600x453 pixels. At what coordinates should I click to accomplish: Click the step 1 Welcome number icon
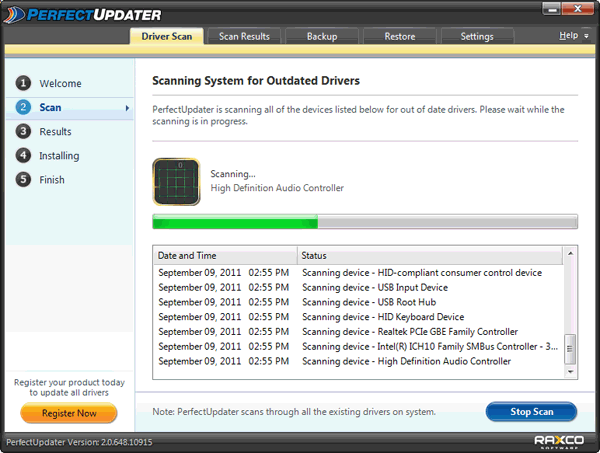click(x=23, y=83)
